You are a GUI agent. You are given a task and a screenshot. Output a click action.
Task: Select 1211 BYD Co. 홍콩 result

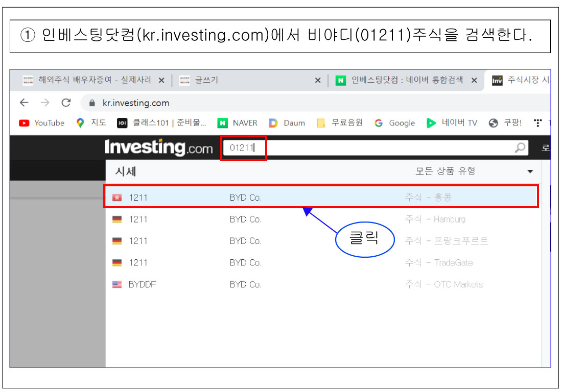pos(321,197)
